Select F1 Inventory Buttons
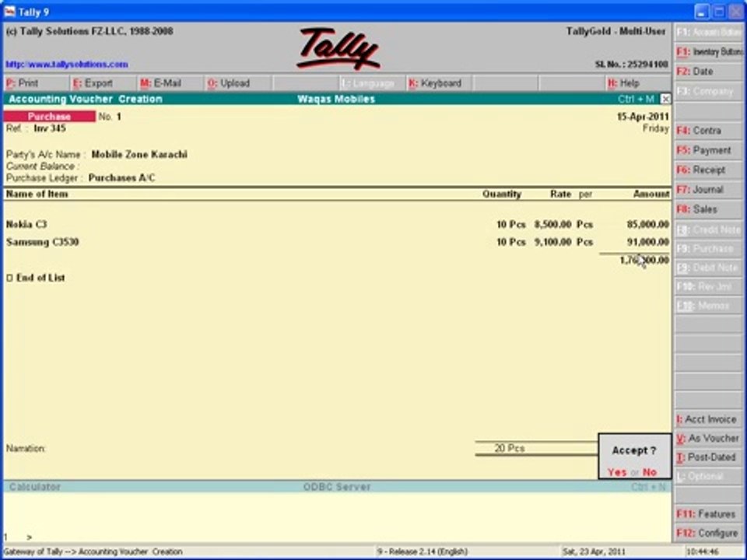This screenshot has height=560, width=747. coord(709,52)
